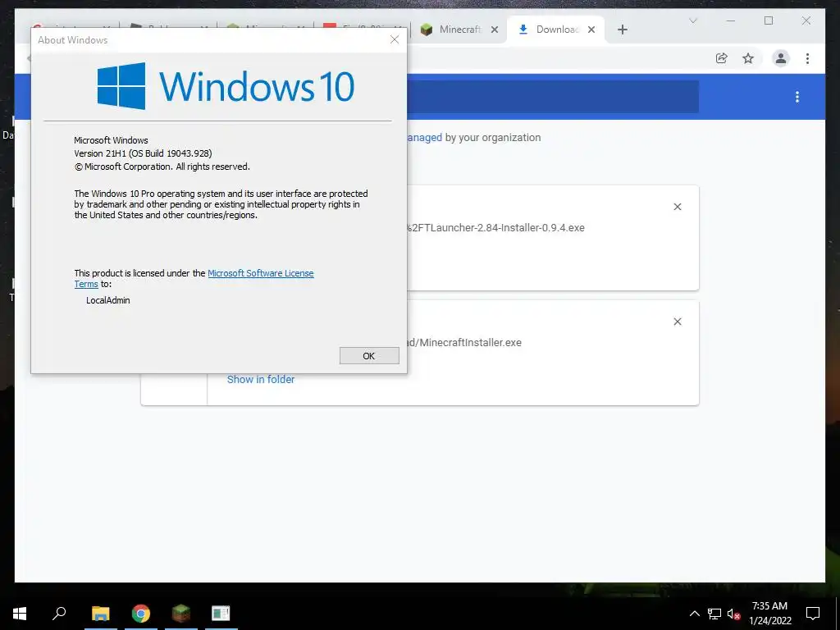Click the MinecraftInstaller.exe URL
The image size is (840, 630).
pyautogui.click(x=464, y=342)
